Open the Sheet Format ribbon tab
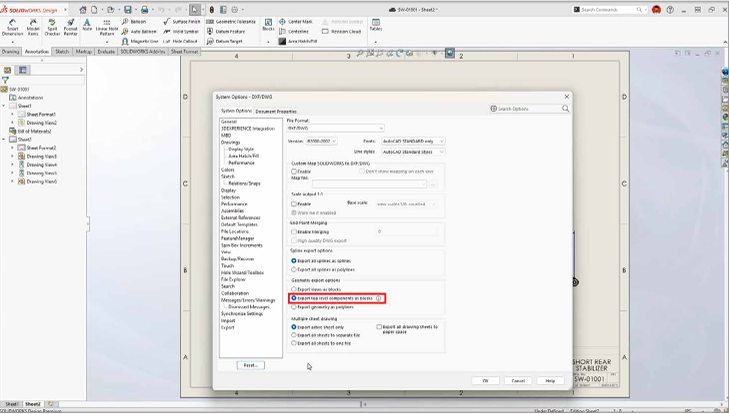 185,52
